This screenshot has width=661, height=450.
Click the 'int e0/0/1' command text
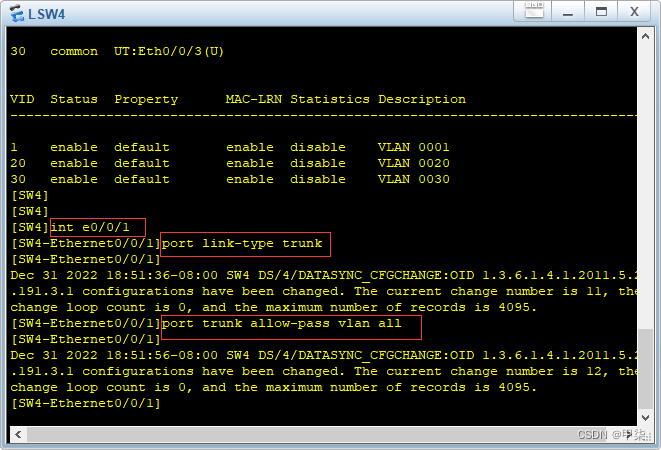(x=90, y=227)
